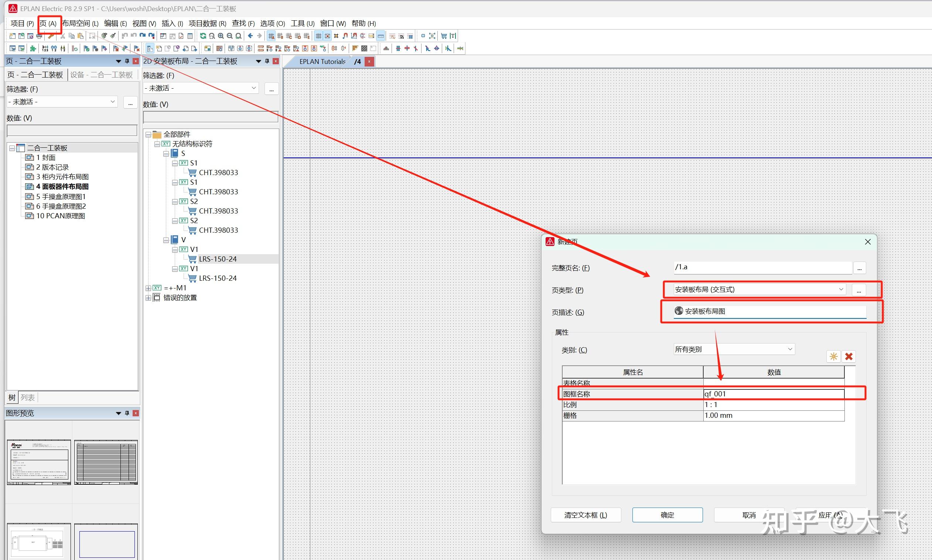The height and width of the screenshot is (560, 932).
Task: Toggle grid E in the toolbar
Action: 307,36
